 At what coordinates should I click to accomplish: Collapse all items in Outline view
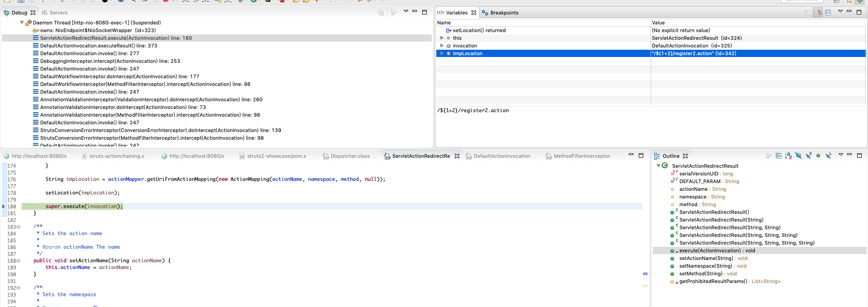(778, 156)
